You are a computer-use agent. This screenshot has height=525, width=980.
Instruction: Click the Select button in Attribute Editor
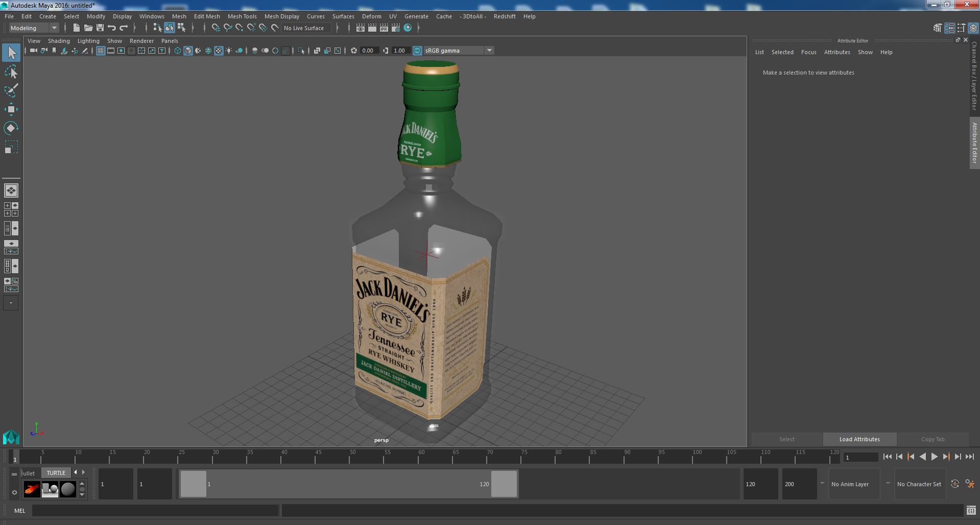click(786, 439)
